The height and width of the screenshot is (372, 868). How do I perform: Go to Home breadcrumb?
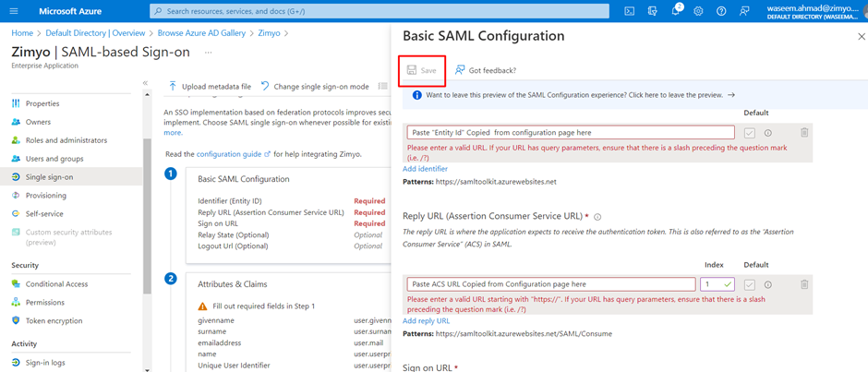click(x=22, y=33)
